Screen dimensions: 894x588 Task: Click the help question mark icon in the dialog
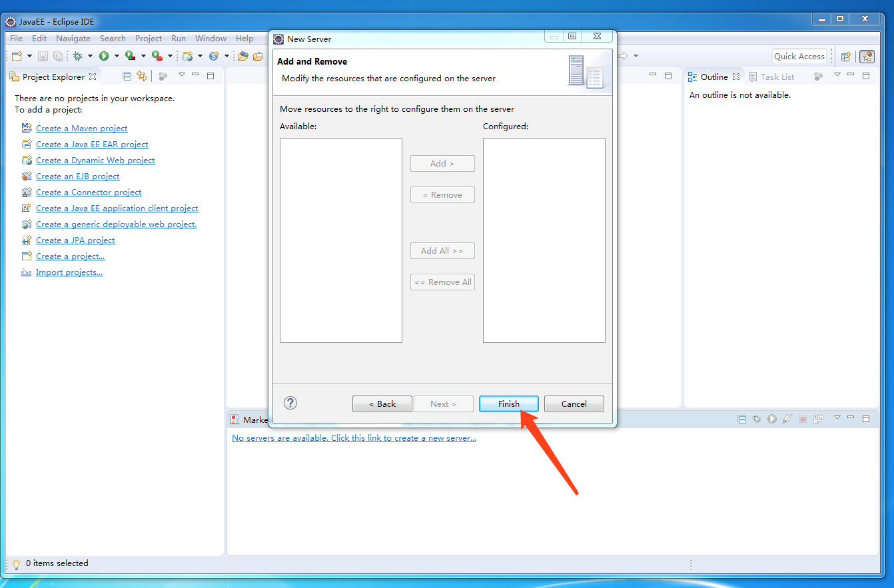pyautogui.click(x=290, y=403)
